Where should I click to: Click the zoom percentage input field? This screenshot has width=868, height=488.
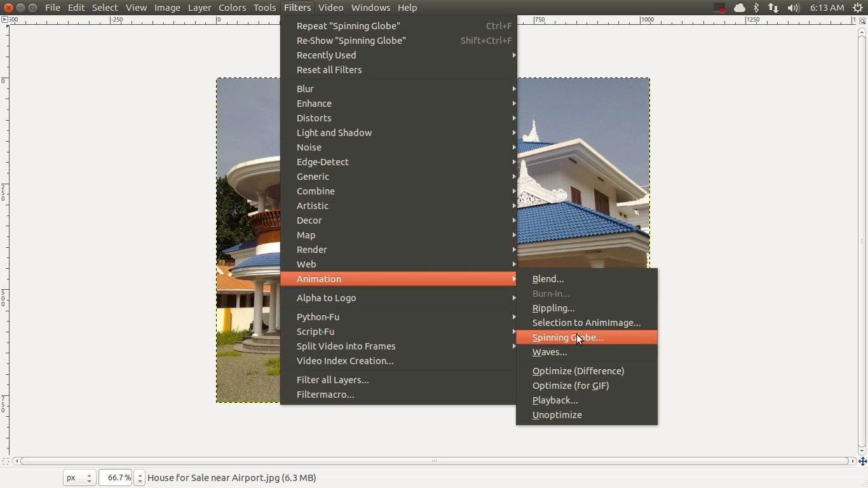pos(115,477)
